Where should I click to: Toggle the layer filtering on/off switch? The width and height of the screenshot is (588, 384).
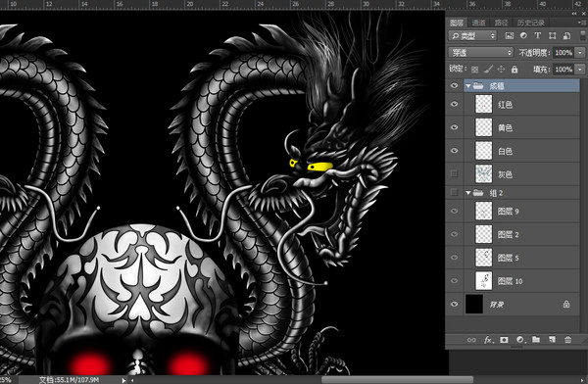[x=583, y=35]
